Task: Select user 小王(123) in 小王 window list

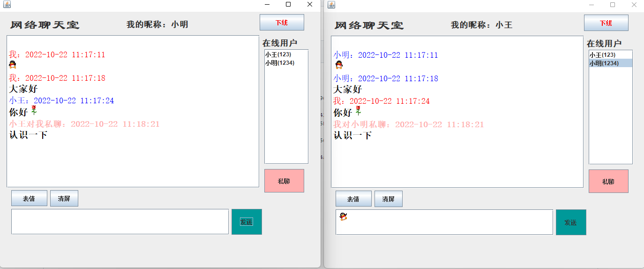Action: pos(610,55)
